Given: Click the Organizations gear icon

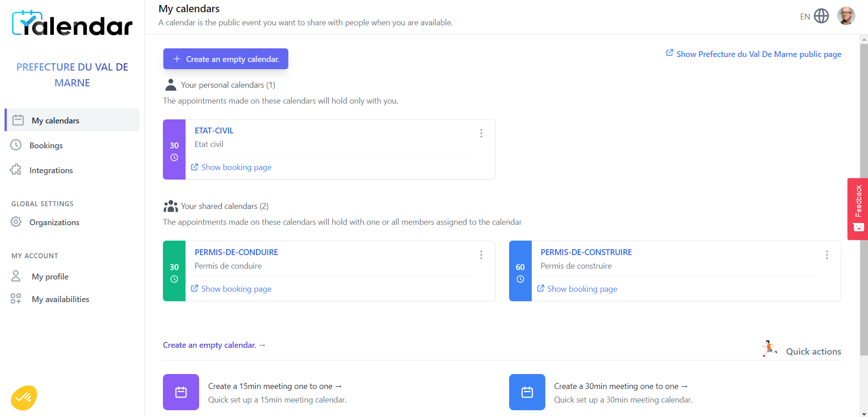Looking at the screenshot, I should (x=16, y=222).
